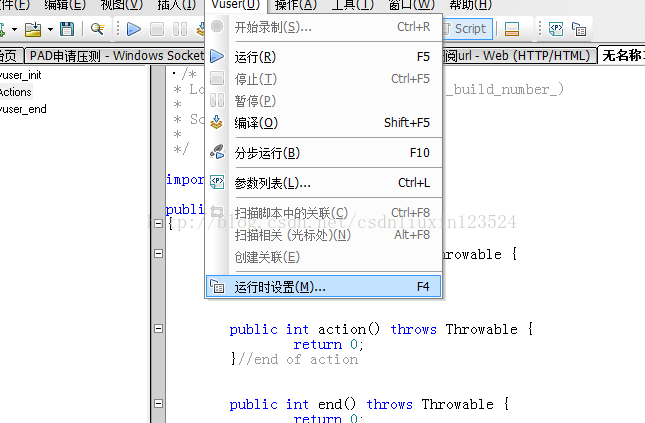This screenshot has height=423, width=645.
Task: Open the 插入(I) menu
Action: point(177,5)
